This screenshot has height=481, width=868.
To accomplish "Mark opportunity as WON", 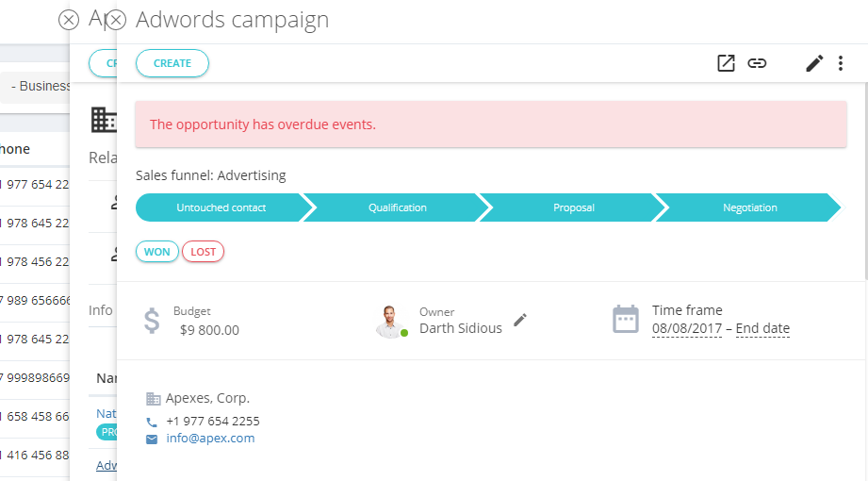I will (x=157, y=252).
